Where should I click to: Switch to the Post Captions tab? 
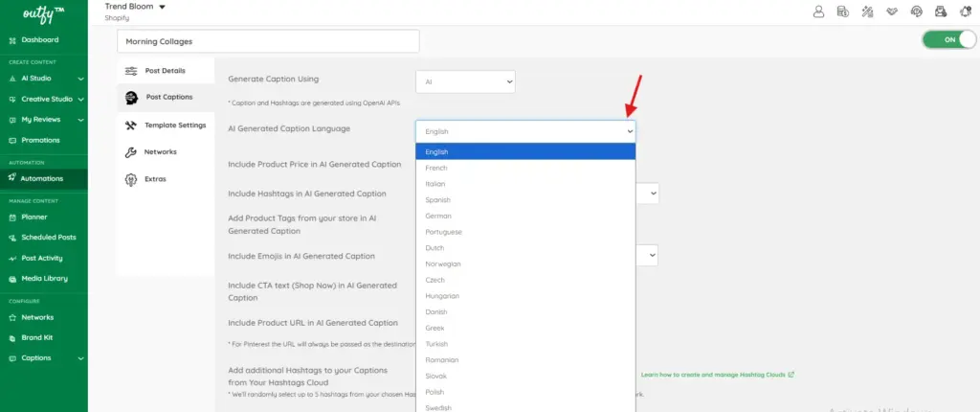(165, 98)
